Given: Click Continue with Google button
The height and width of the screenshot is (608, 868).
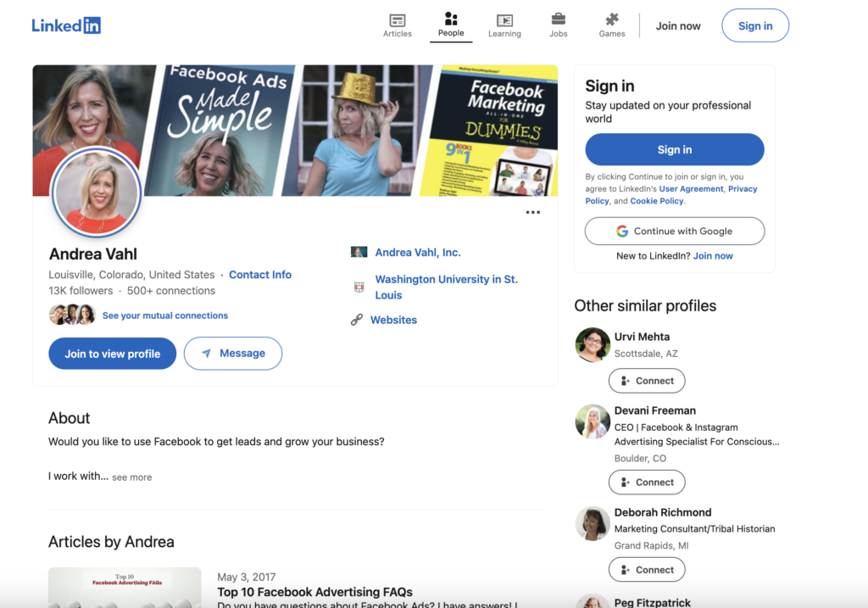Looking at the screenshot, I should pos(674,231).
